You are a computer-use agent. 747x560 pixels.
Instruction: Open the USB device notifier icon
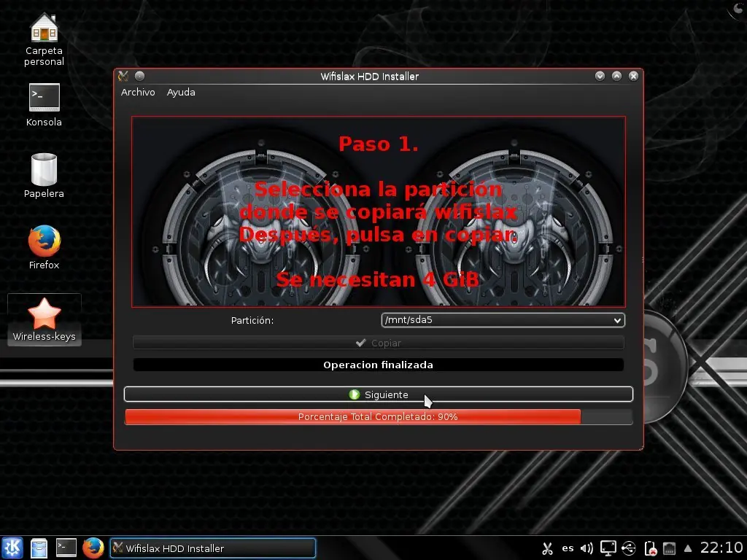[x=629, y=548]
